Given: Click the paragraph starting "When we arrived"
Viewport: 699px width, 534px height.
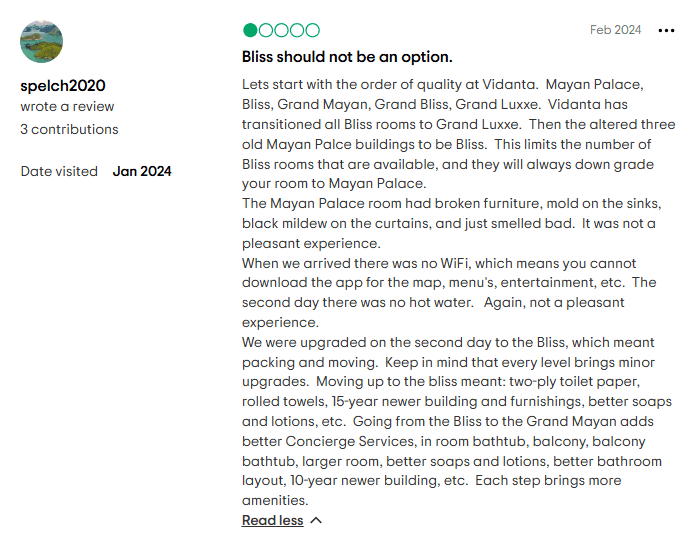Looking at the screenshot, I should [450, 292].
